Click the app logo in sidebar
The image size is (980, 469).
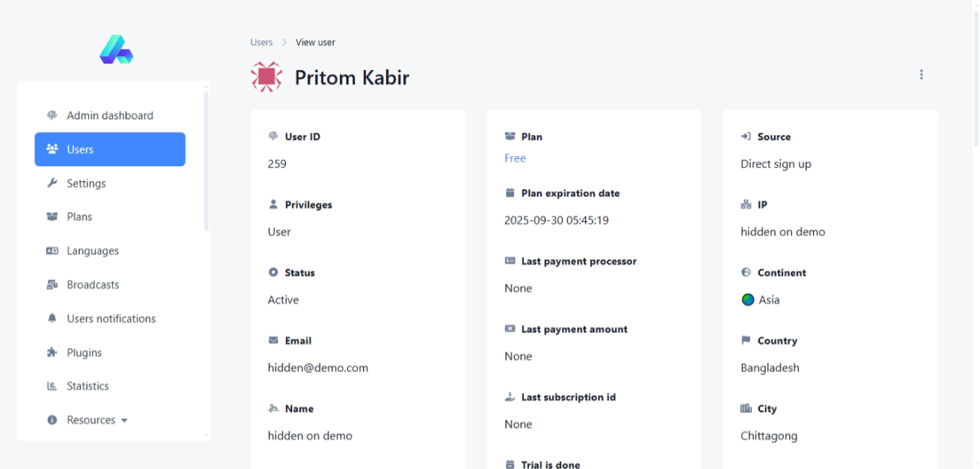[116, 49]
